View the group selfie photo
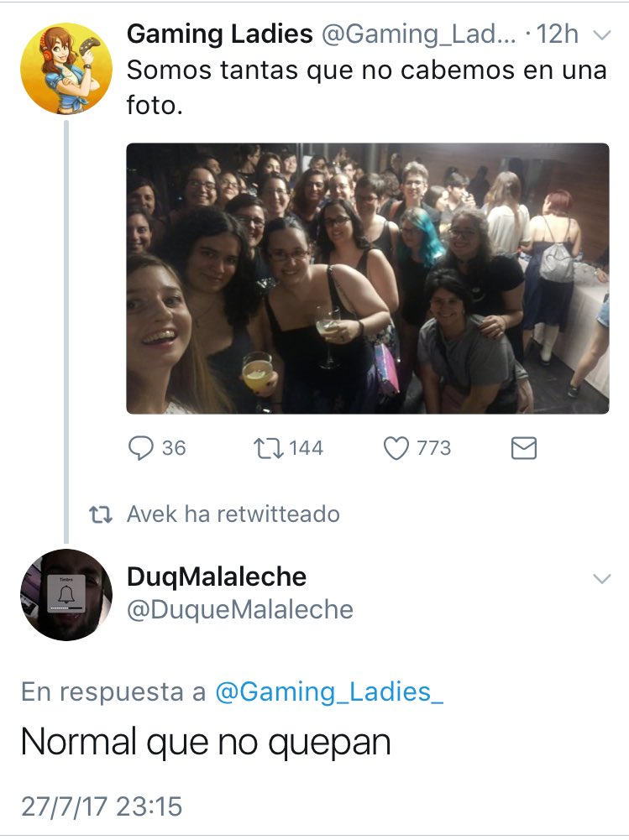The height and width of the screenshot is (840, 629). 368,278
